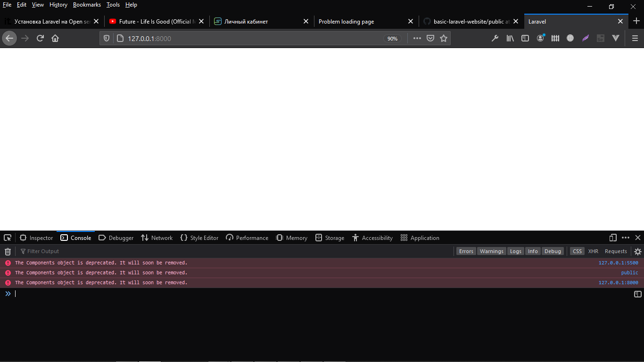Toggle the Errors console filter
Viewport: 644px width, 362px height.
[x=466, y=251]
